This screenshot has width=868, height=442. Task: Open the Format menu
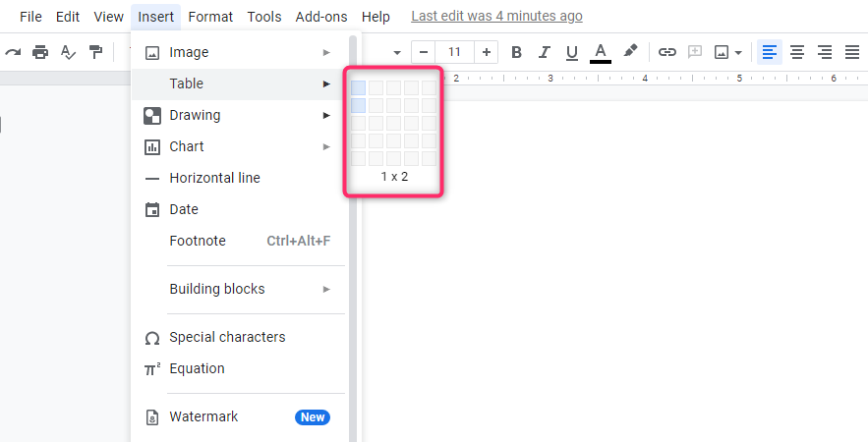210,17
